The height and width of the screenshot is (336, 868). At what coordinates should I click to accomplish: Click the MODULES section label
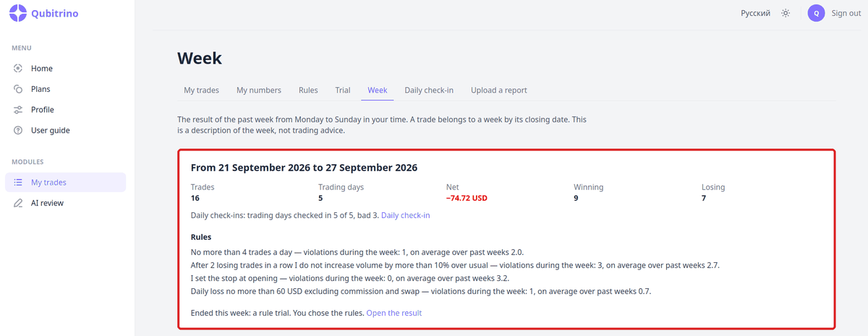coord(27,161)
